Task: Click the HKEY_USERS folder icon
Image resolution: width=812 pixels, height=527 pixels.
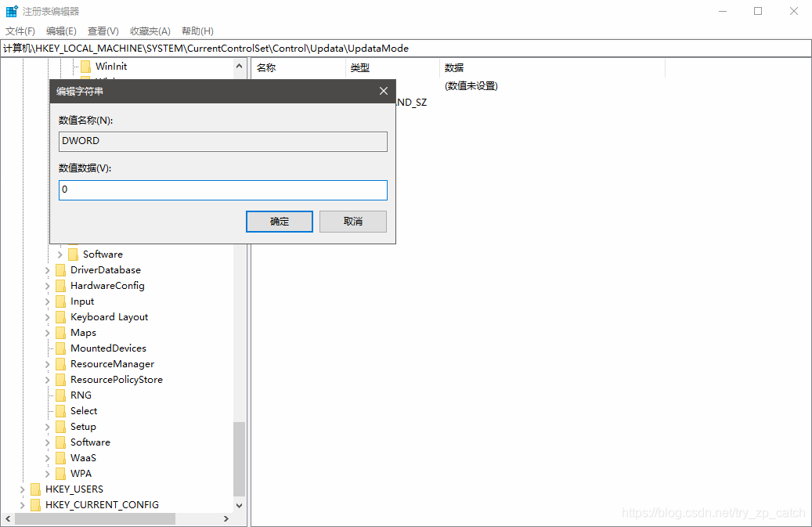Action: [x=36, y=489]
